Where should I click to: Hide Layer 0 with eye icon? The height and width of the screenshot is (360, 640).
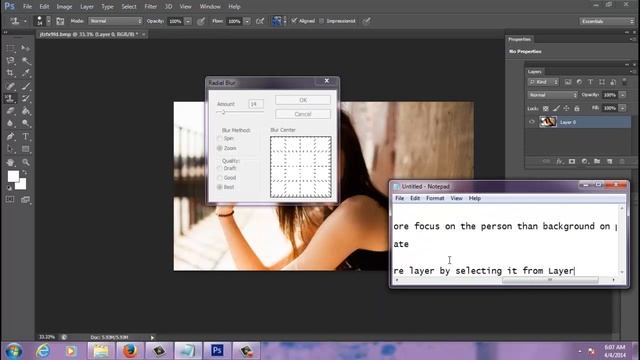click(531, 122)
